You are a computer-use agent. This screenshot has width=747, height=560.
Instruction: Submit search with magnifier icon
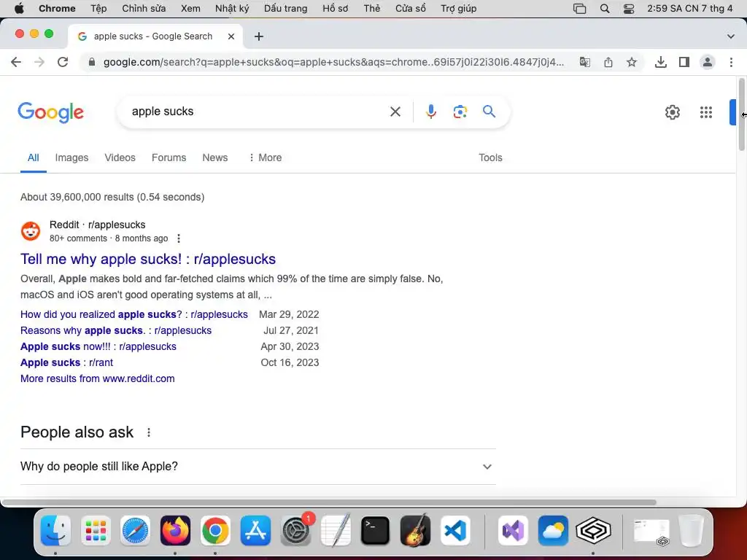point(489,112)
